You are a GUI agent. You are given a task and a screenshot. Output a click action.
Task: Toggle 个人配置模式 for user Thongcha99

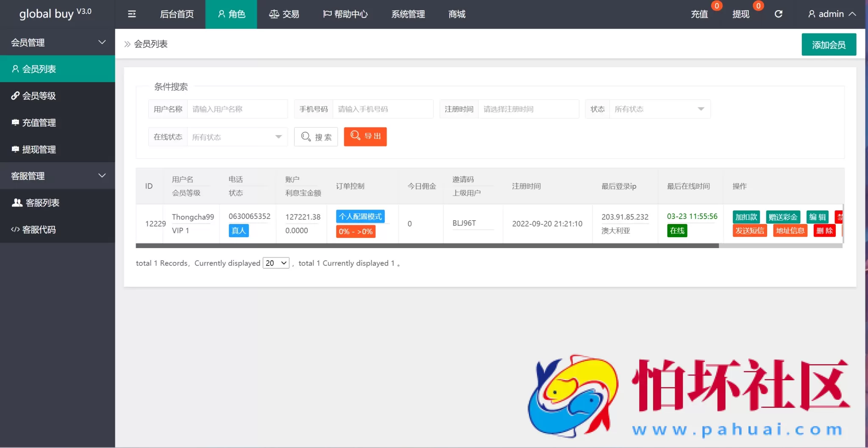[x=360, y=216]
